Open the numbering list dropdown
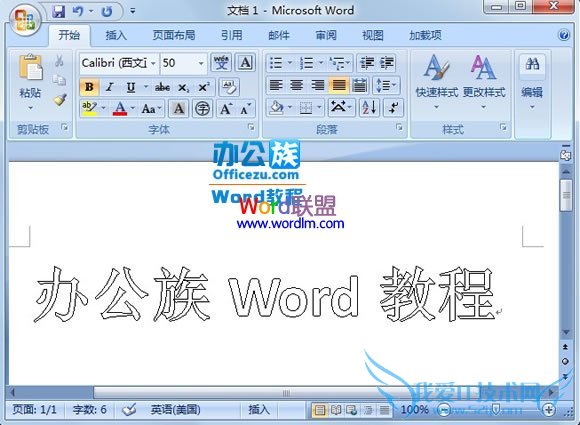 [321, 63]
